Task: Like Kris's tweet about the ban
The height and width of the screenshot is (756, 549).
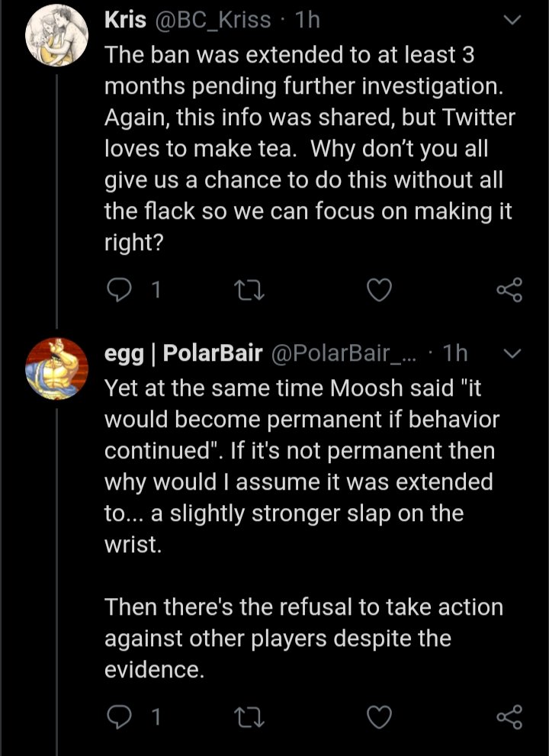Action: tap(379, 290)
